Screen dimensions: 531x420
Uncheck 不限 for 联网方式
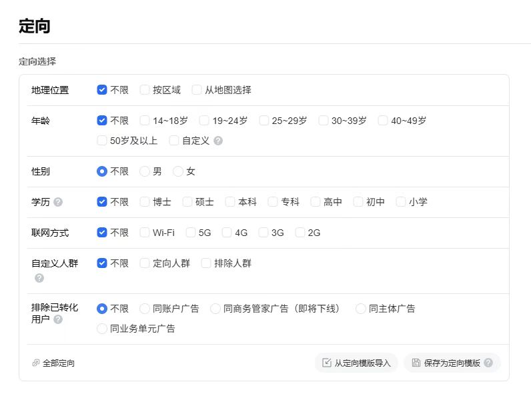(x=102, y=233)
